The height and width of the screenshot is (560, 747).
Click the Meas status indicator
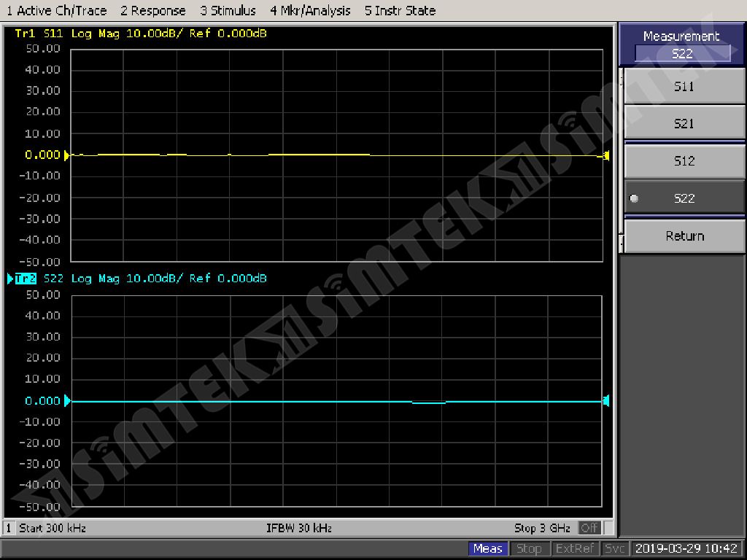pos(488,548)
